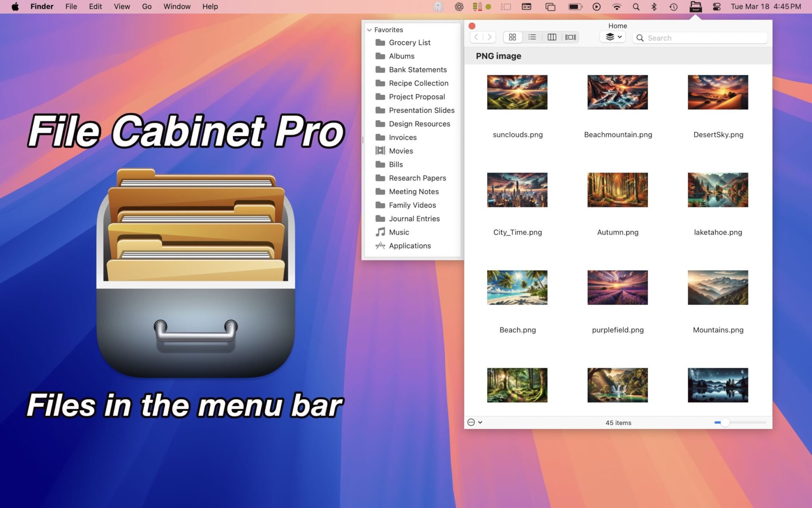812x508 pixels.
Task: Click the back navigation arrow
Action: click(476, 37)
